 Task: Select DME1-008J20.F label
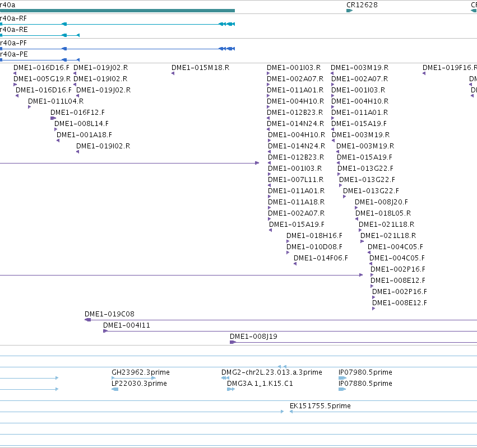(x=381, y=202)
